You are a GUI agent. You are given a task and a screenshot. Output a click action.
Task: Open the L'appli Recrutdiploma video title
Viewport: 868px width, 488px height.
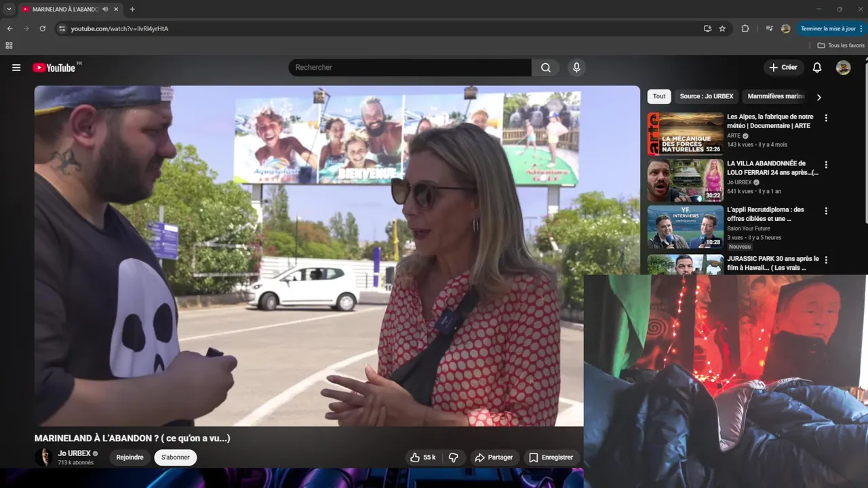pyautogui.click(x=766, y=214)
